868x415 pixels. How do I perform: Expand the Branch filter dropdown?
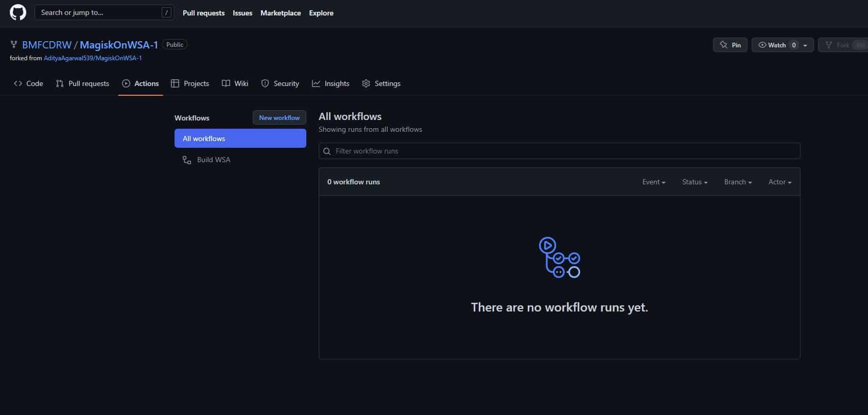tap(738, 182)
